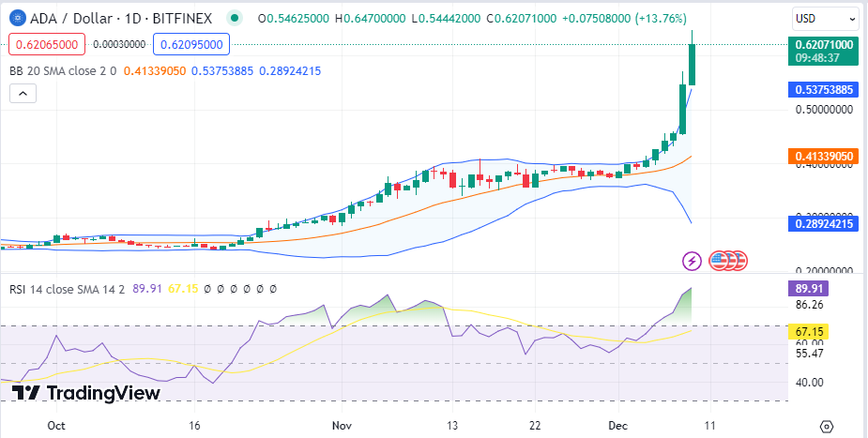Click the lower band price label 0.28924215
Image resolution: width=868 pixels, height=438 pixels.
(824, 224)
